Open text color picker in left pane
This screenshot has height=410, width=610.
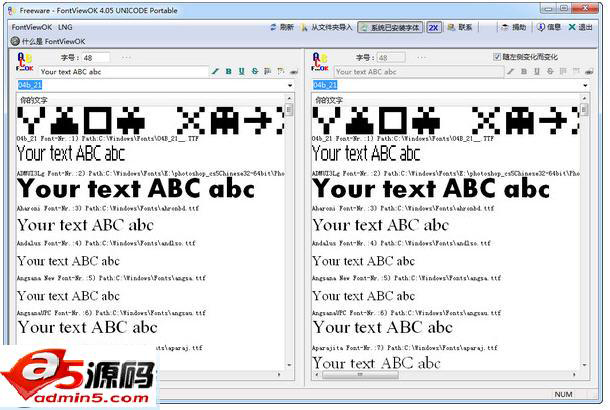click(268, 71)
